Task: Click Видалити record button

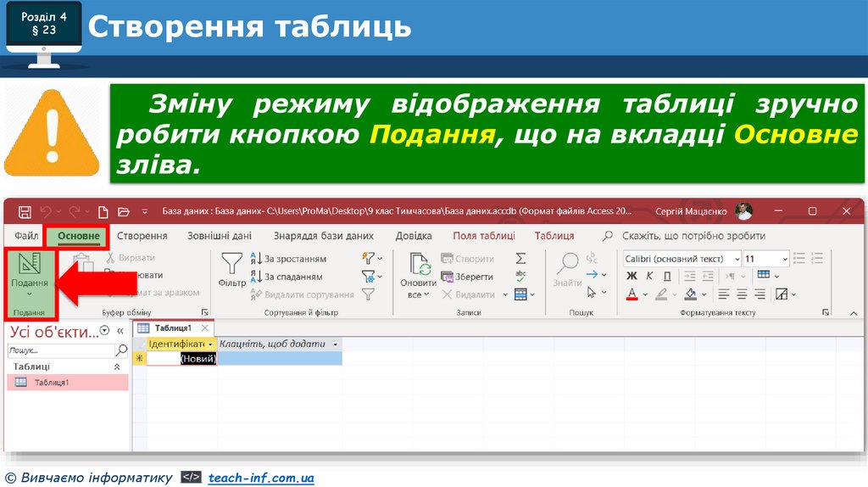Action: pyautogui.click(x=469, y=294)
